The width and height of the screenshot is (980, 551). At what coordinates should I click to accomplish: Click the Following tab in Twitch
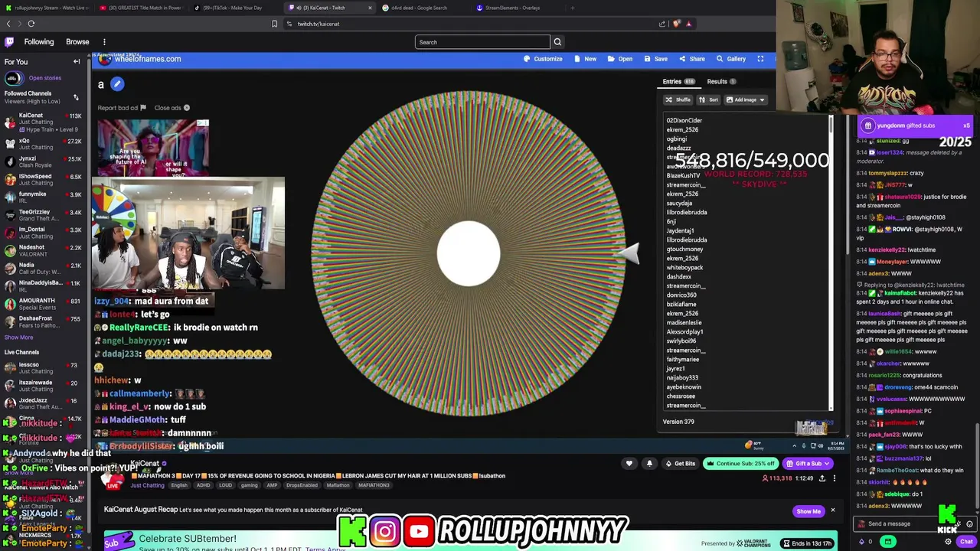tap(39, 42)
